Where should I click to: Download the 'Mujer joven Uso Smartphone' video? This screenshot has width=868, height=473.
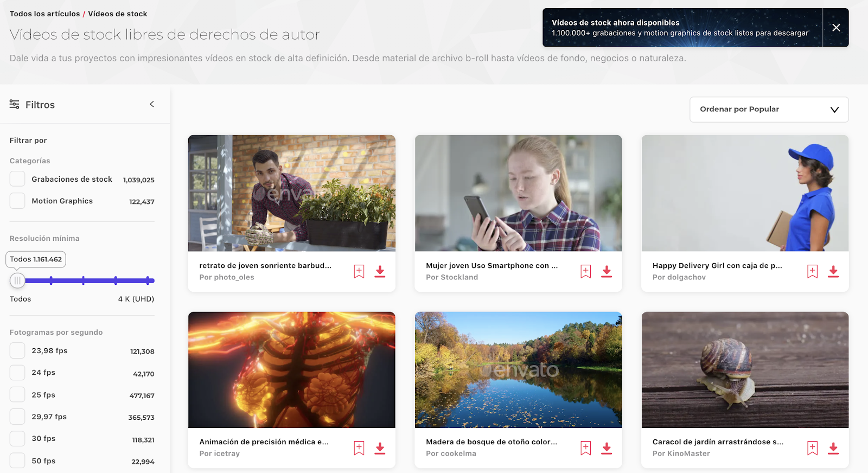coord(607,271)
